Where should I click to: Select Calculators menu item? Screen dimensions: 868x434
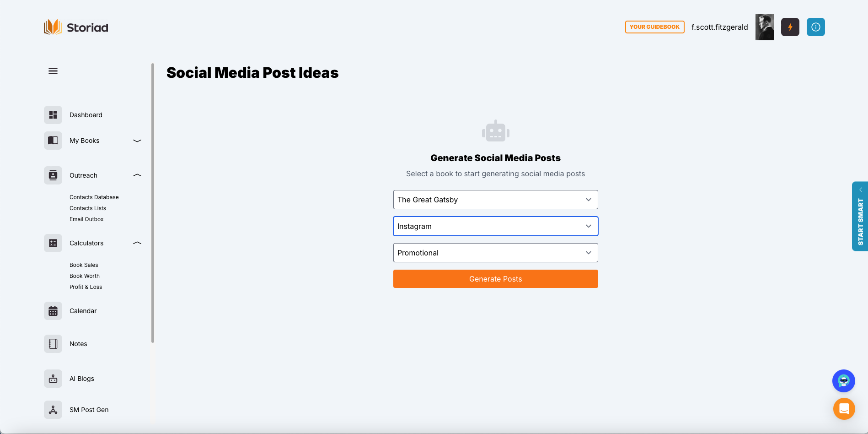tap(86, 243)
